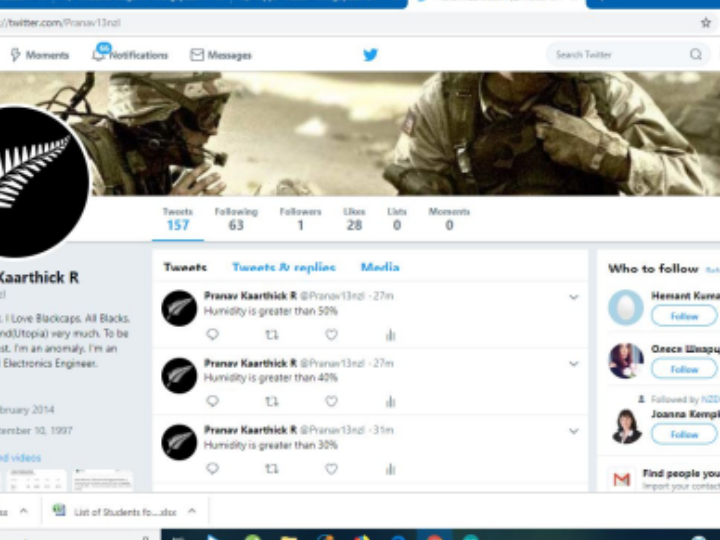Follow Joanna Kempkers

click(x=684, y=434)
